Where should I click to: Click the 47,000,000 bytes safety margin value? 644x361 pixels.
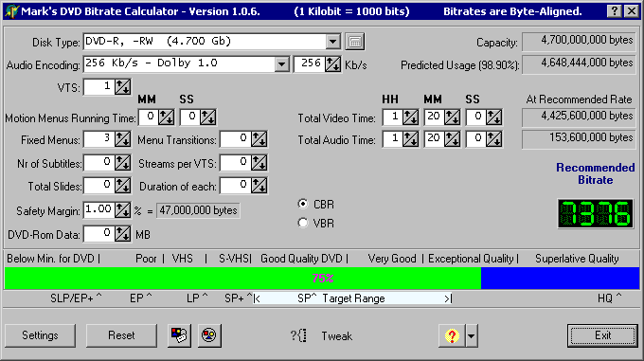(198, 210)
